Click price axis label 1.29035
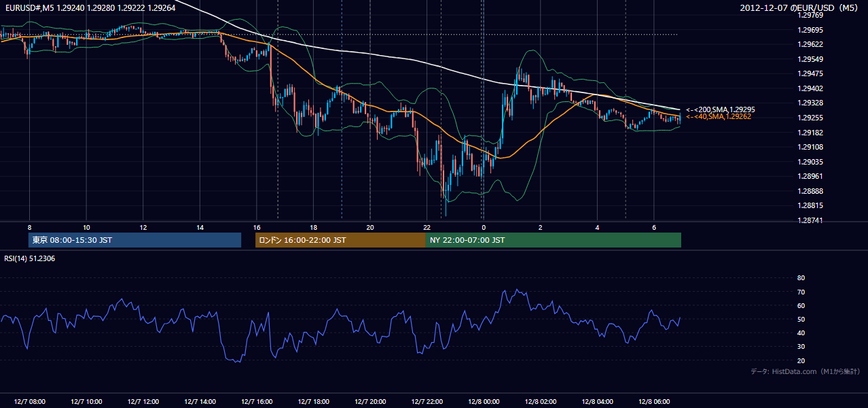Viewport: 868px width, 408px height. tap(810, 162)
